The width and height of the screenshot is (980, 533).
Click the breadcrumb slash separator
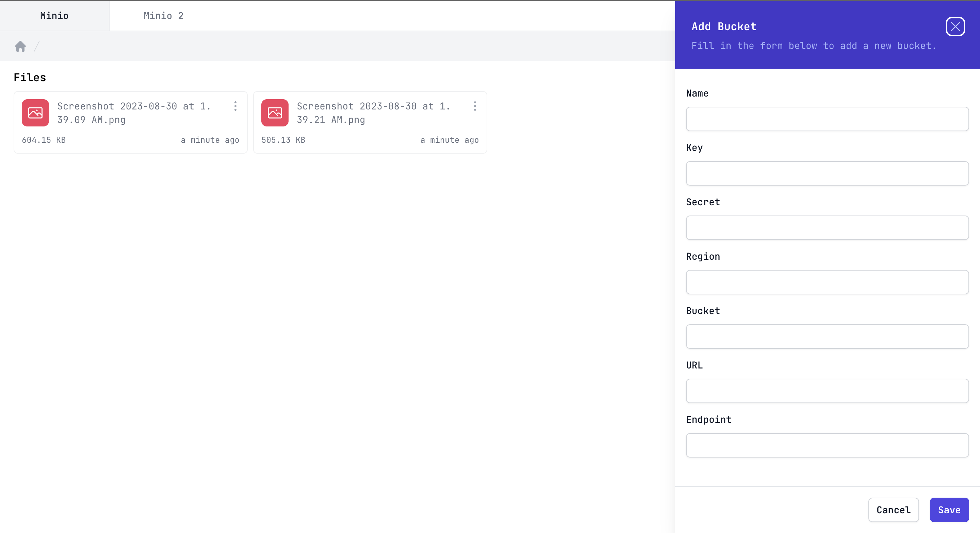(37, 46)
